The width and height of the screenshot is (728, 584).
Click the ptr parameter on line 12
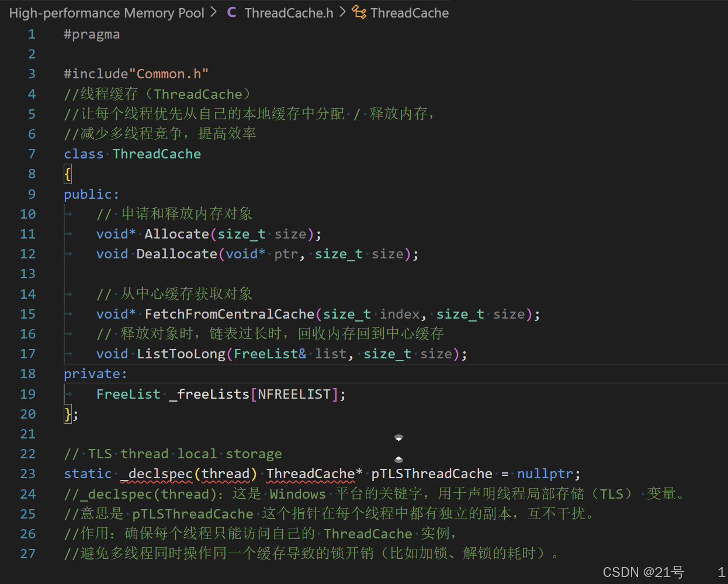286,254
